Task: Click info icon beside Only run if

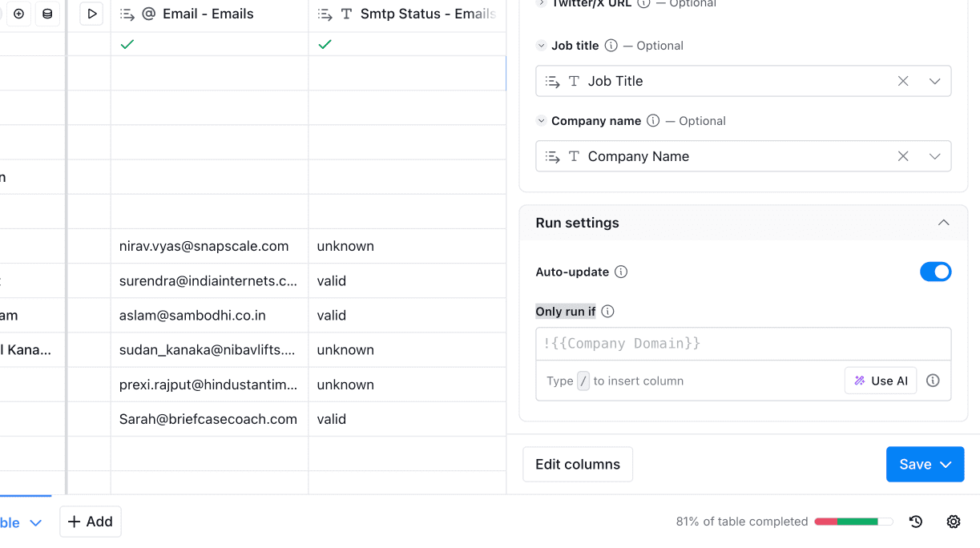Action: tap(607, 312)
